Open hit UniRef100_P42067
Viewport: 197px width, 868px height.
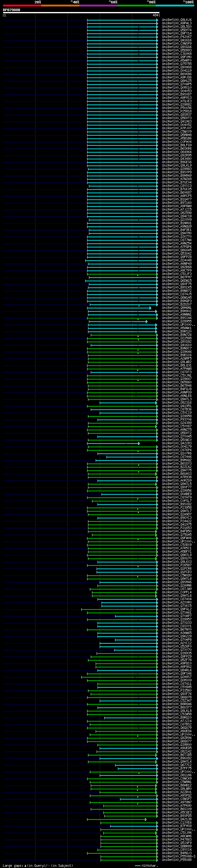(x=177, y=37)
